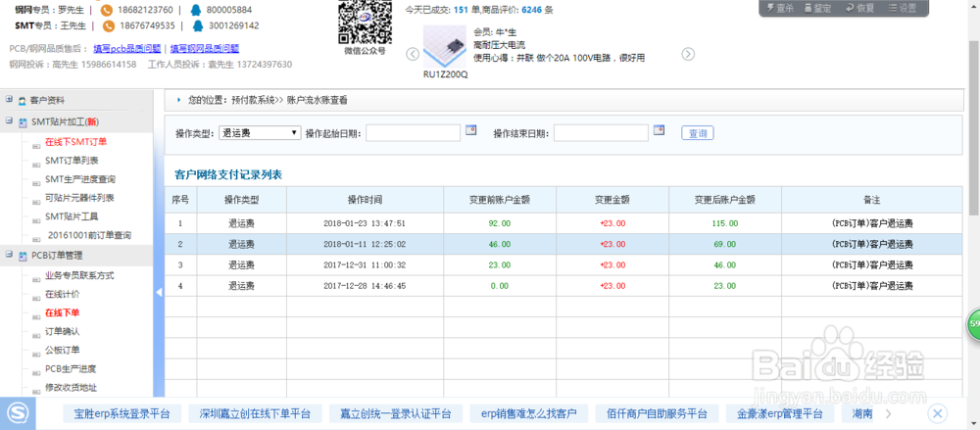
Task: Collapse the SMT贴片加工 tree section
Action: click(x=10, y=121)
